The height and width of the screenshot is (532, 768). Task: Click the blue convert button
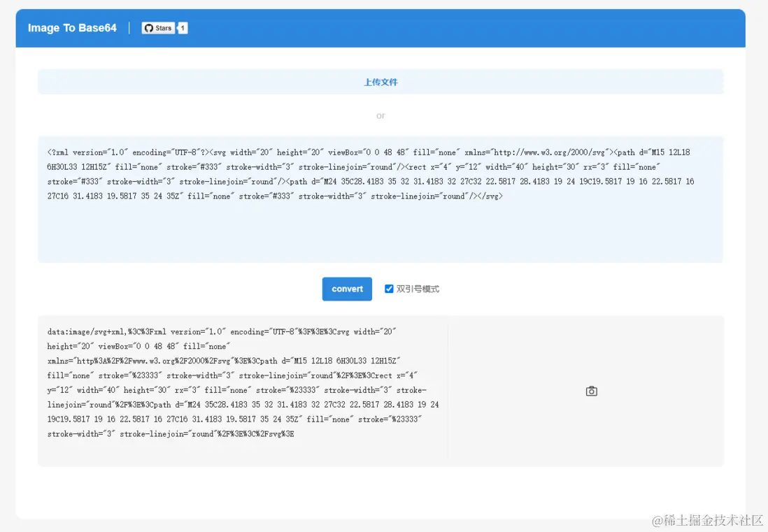pos(347,289)
